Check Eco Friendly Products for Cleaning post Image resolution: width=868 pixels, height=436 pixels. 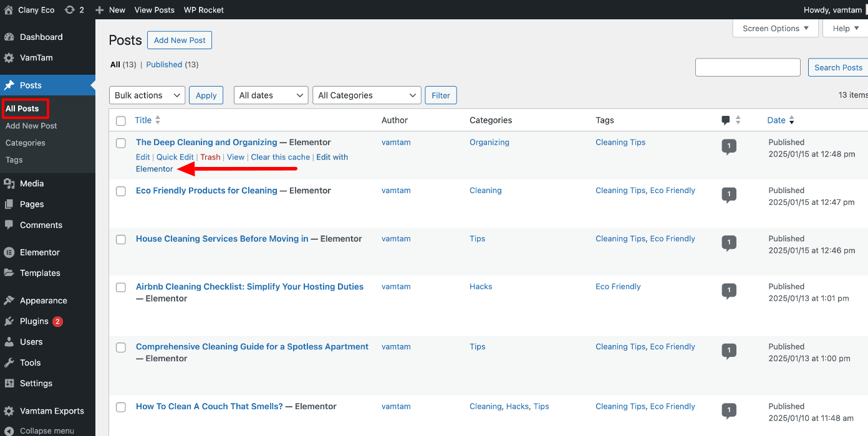click(121, 191)
